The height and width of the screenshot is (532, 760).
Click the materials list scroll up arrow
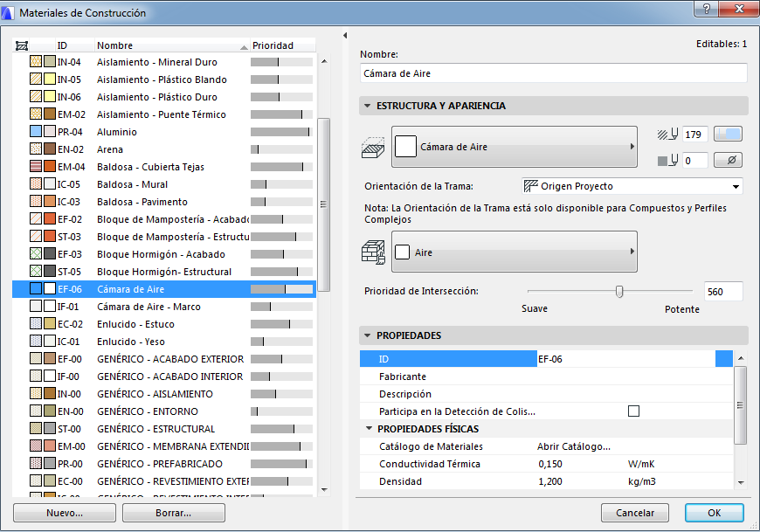(x=324, y=61)
